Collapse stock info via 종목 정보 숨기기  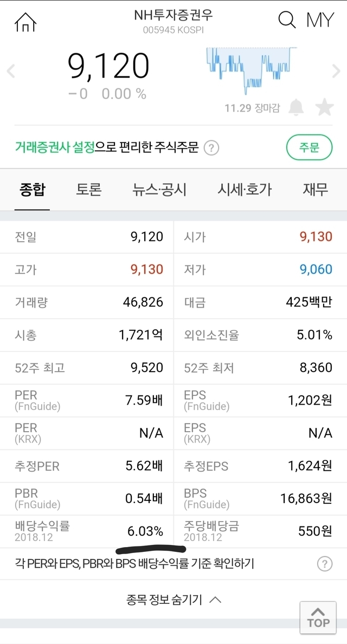[173, 600]
